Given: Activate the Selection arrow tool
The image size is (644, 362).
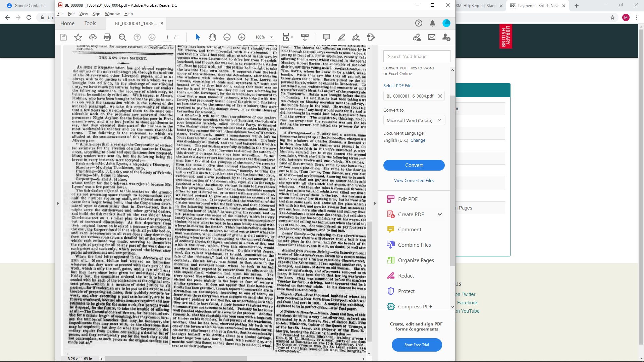Looking at the screenshot, I should pyautogui.click(x=198, y=37).
